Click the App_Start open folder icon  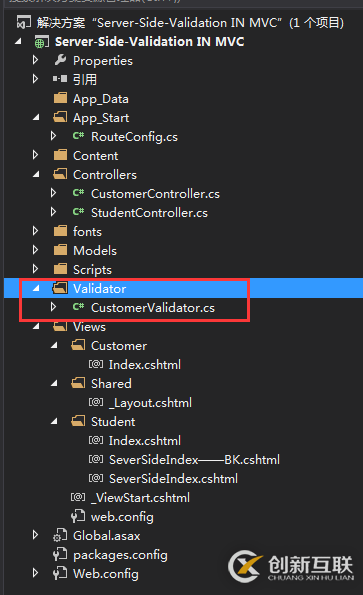coord(60,117)
